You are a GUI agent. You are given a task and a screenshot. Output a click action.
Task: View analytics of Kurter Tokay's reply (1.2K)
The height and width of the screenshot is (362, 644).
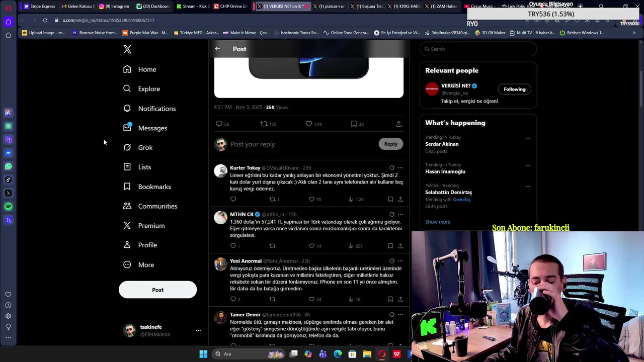(x=356, y=199)
